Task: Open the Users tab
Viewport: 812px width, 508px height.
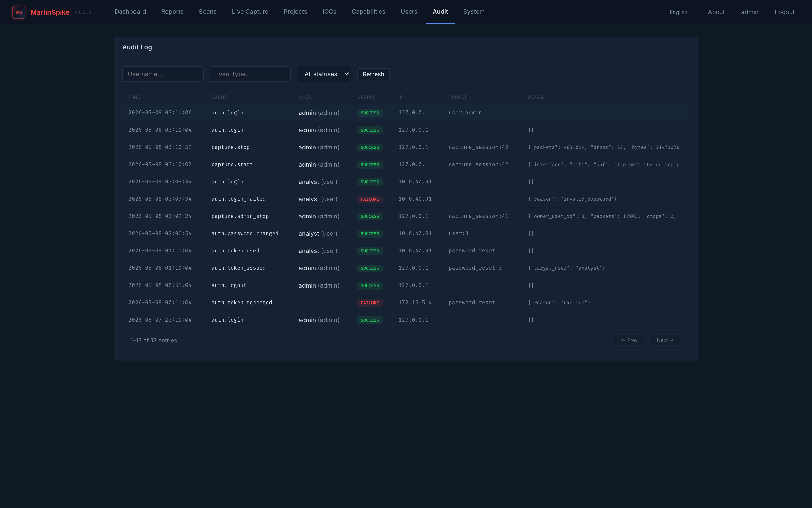Action: [409, 12]
